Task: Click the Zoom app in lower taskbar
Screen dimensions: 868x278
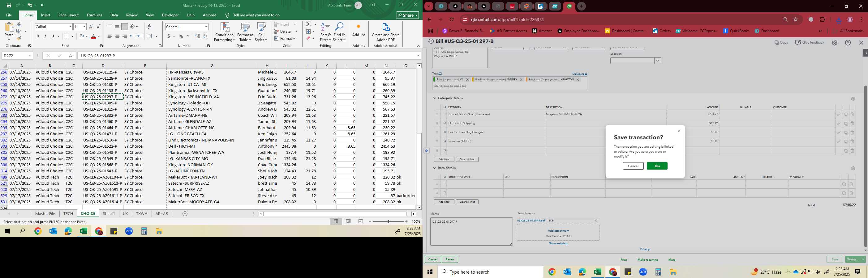Action: point(643,272)
